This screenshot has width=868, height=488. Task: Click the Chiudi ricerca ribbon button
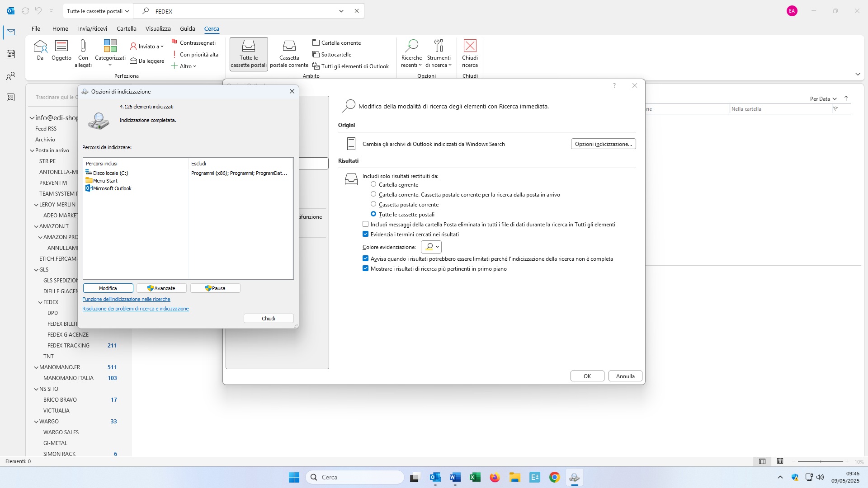[470, 53]
